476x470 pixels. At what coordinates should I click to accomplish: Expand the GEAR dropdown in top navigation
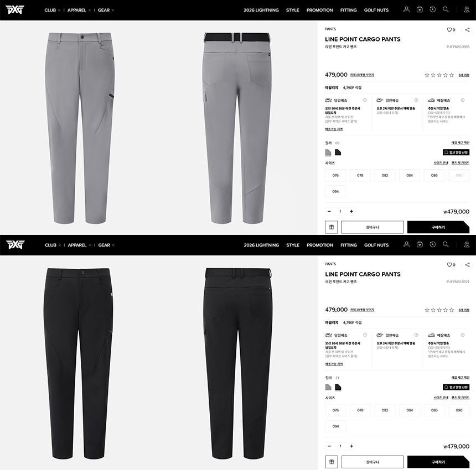106,10
